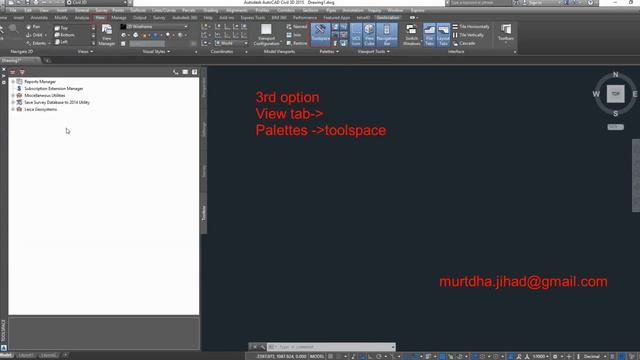Click Cascade windows
Screen dimensions: 640x360
coord(464,43)
